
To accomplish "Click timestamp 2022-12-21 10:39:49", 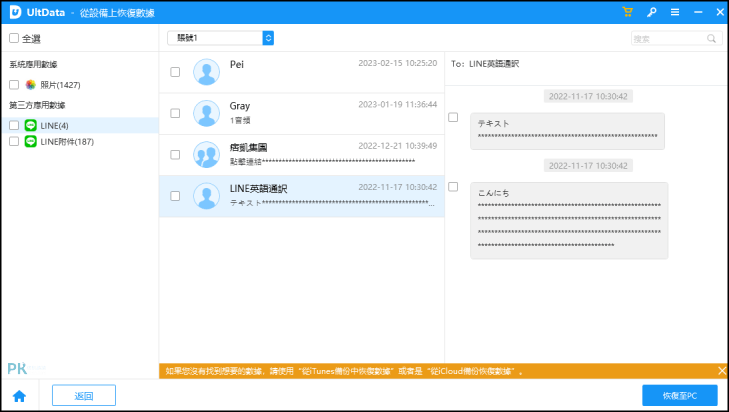I will (398, 146).
